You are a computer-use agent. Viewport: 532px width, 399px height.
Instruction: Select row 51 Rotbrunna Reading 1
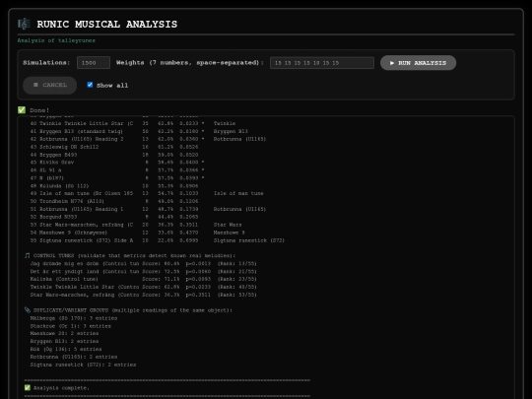(148, 209)
